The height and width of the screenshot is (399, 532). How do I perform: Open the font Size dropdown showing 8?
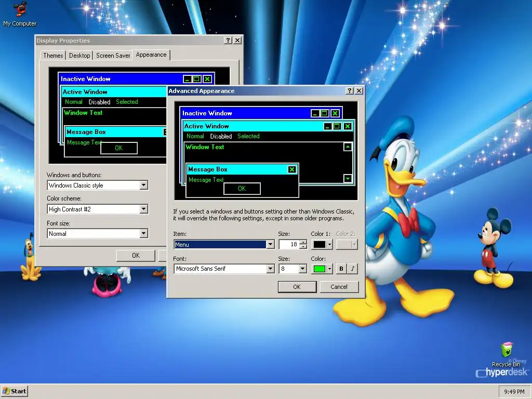tap(303, 269)
